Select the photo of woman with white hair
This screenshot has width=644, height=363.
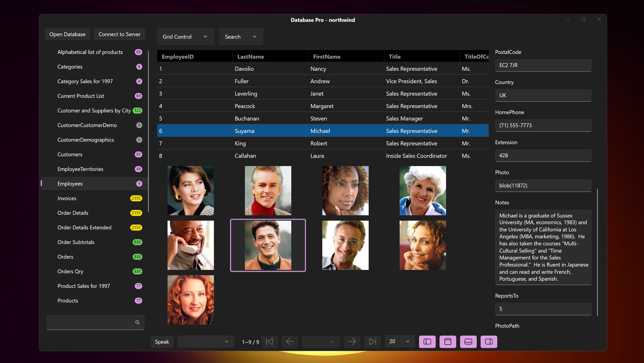pyautogui.click(x=422, y=191)
